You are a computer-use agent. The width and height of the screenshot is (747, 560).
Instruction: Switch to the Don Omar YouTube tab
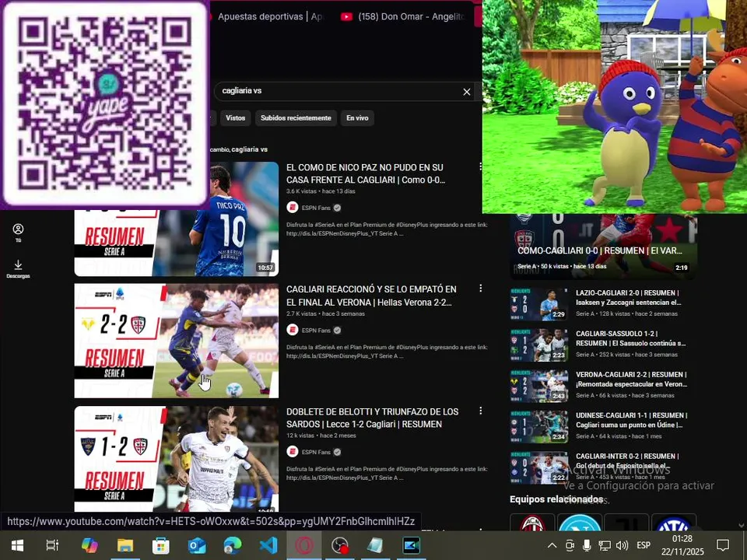tap(404, 16)
